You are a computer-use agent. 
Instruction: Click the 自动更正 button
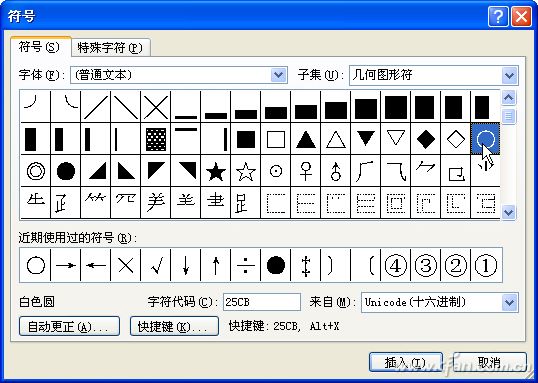69,326
